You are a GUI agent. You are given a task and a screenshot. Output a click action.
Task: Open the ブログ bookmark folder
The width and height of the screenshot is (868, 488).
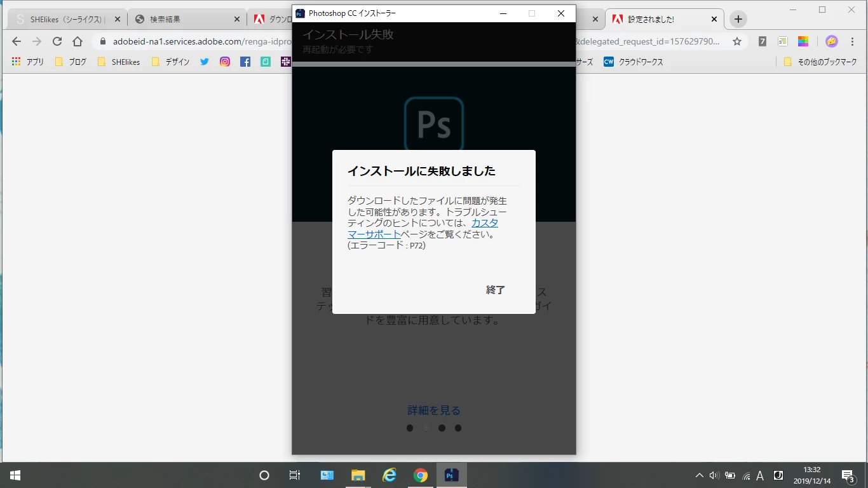tap(71, 62)
